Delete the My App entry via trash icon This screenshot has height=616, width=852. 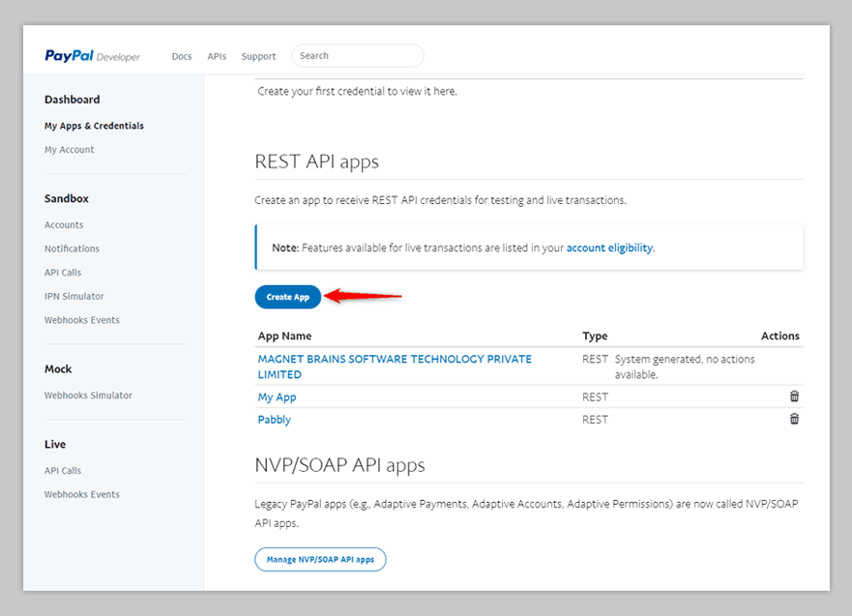click(794, 396)
